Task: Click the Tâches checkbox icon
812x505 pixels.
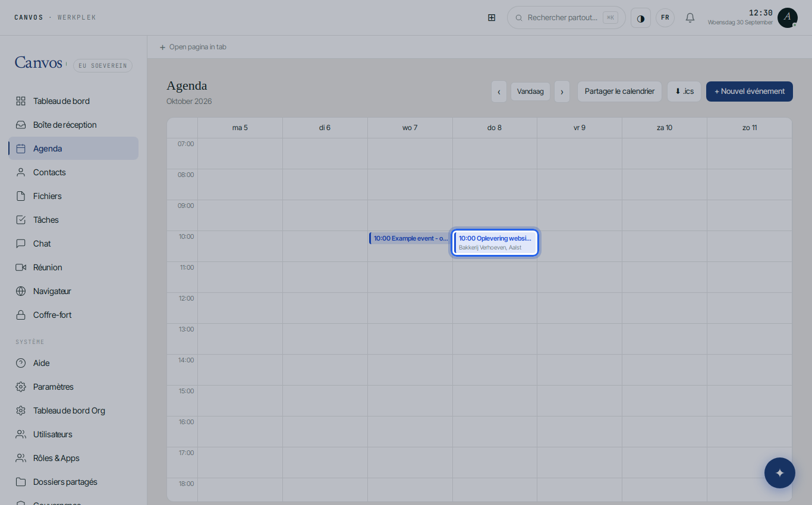Action: [x=21, y=220]
